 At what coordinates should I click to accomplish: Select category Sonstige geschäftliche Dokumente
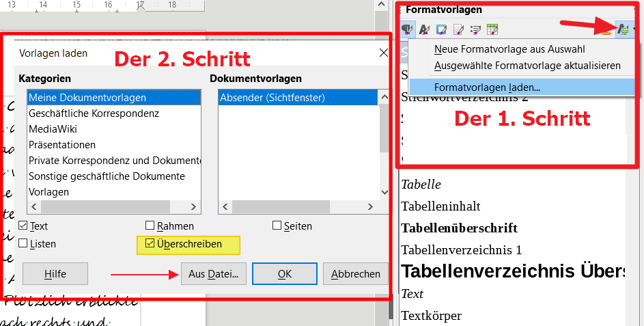coord(114,176)
